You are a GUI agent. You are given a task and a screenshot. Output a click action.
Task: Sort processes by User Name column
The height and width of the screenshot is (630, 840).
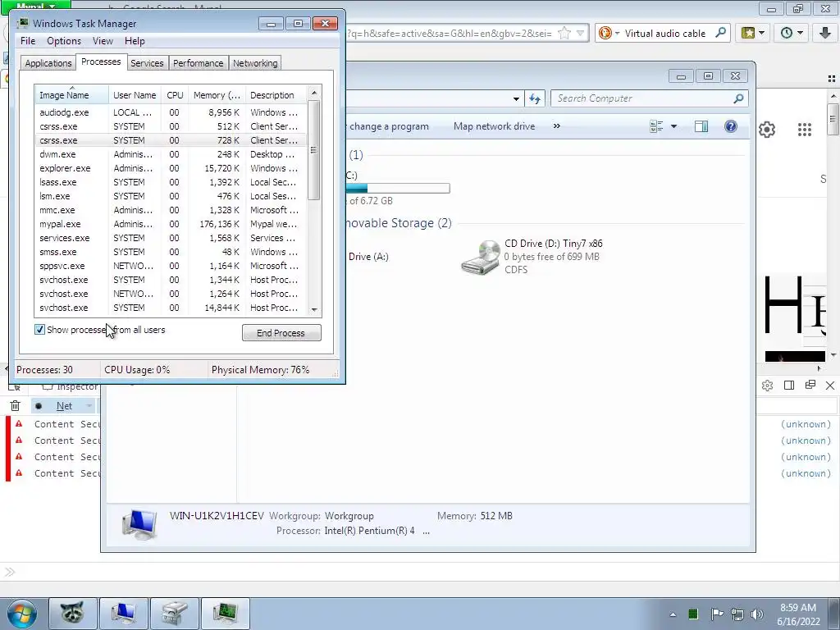135,95
